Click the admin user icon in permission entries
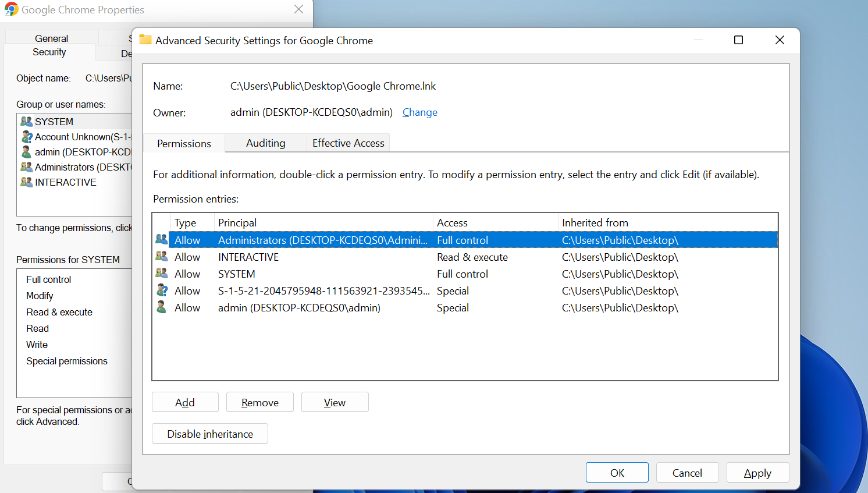Viewport: 868px width, 493px height. pyautogui.click(x=161, y=307)
